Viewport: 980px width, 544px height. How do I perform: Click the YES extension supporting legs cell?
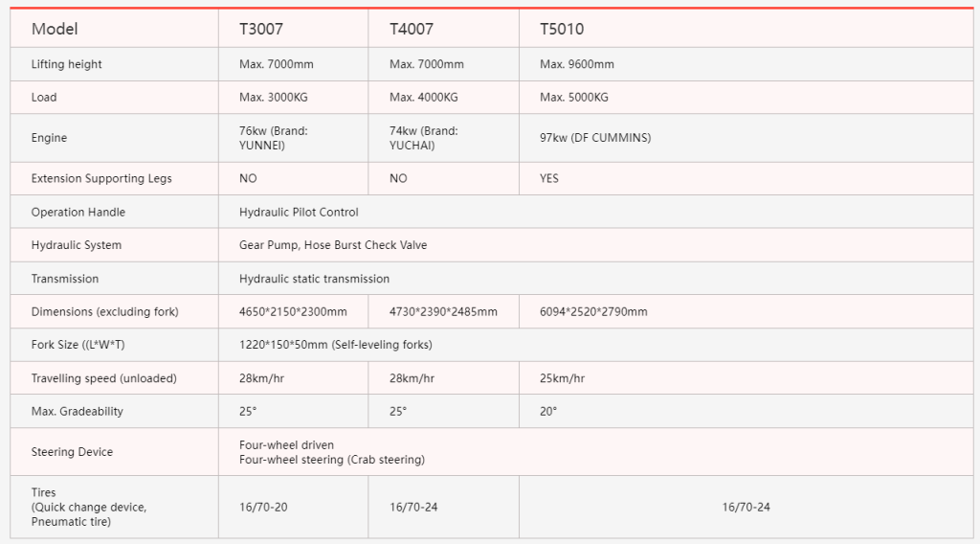pos(549,178)
